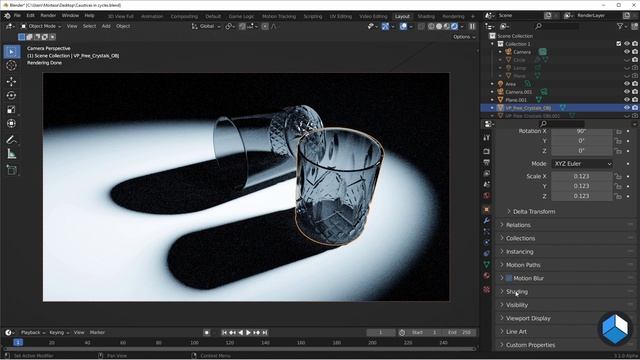640x360 pixels.
Task: Select the Add Cube tool
Action: 11,170
